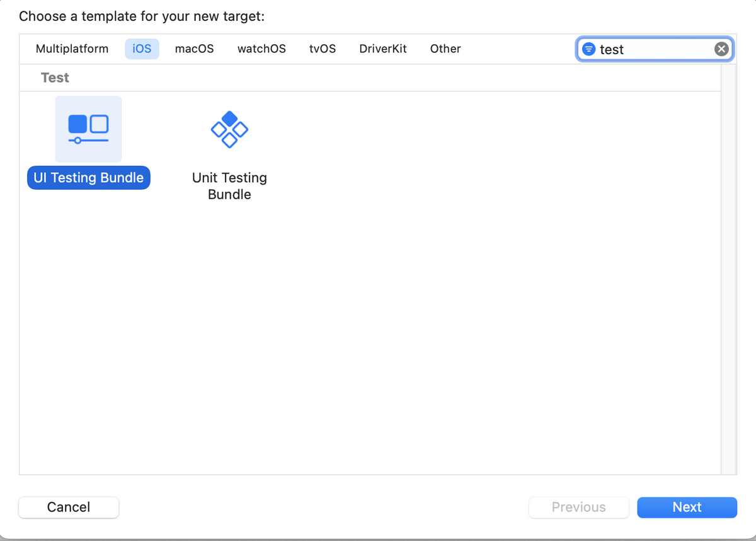Click the Cancel button
This screenshot has width=756, height=541.
[x=69, y=507]
